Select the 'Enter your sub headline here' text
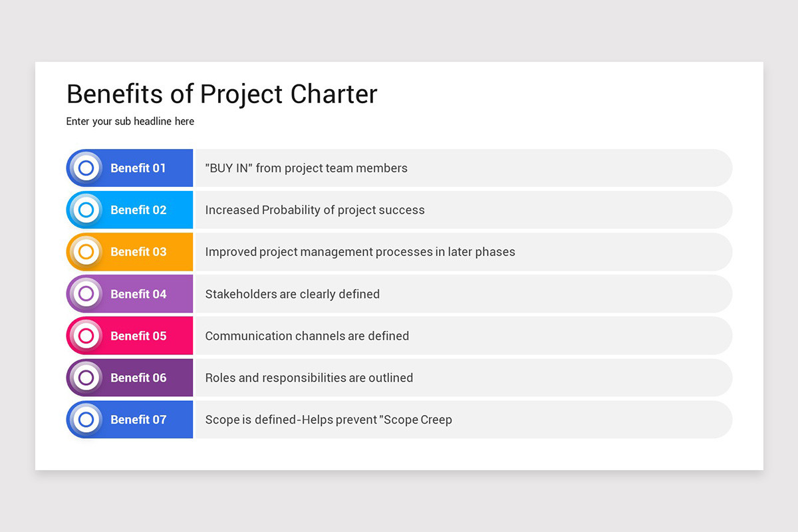 point(130,122)
